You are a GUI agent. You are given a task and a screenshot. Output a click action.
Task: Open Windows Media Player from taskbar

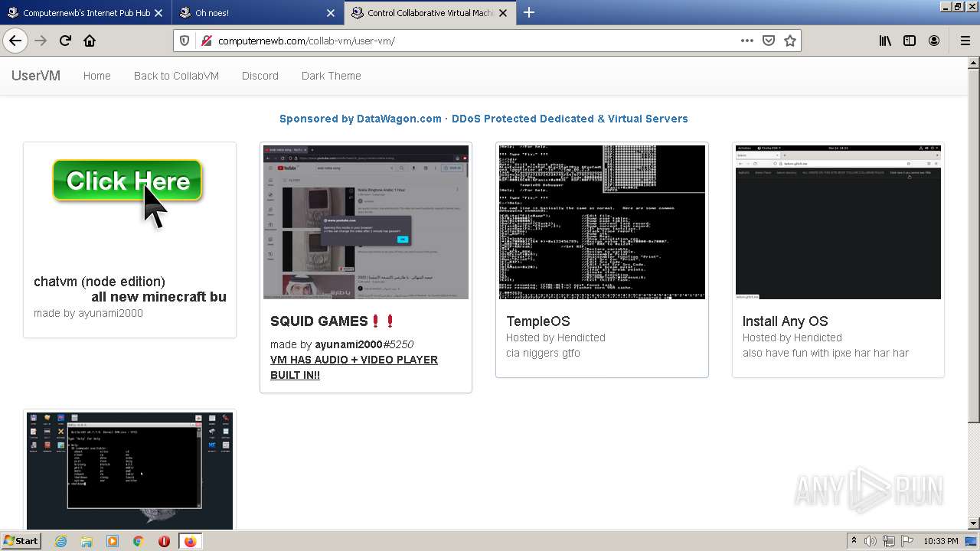point(113,541)
